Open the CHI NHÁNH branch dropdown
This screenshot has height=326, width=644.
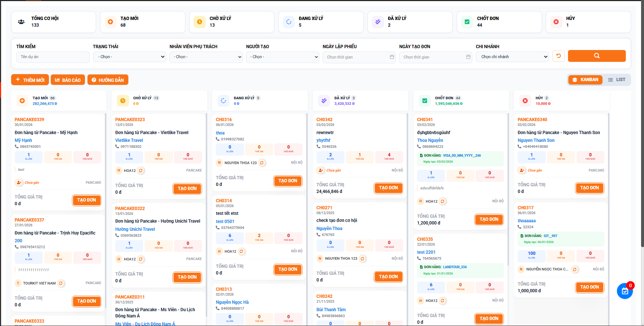tap(512, 57)
